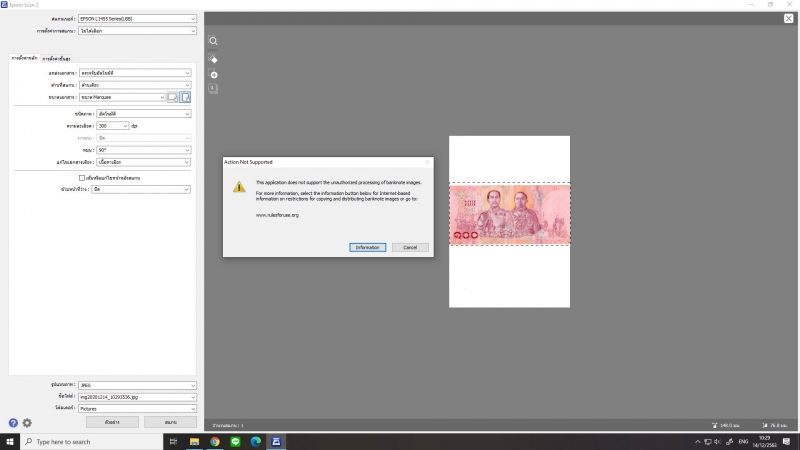Open the Windows Start menu

pyautogui.click(x=10, y=441)
